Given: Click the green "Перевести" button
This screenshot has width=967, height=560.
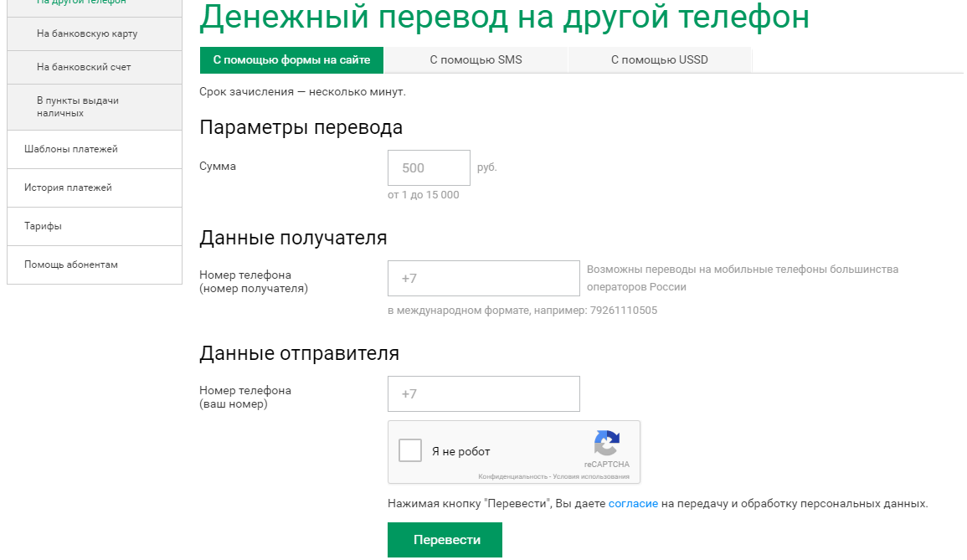Looking at the screenshot, I should (x=445, y=540).
